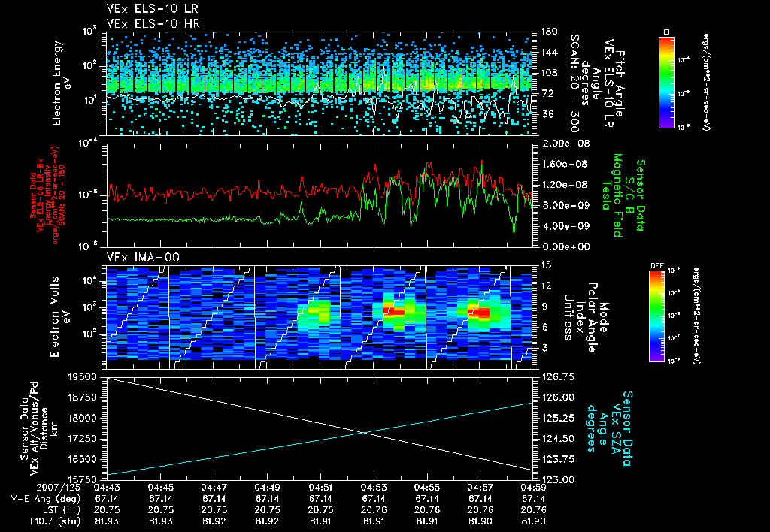The width and height of the screenshot is (770, 532).
Task: Click the 04:49 time axis label
Action: (267, 488)
